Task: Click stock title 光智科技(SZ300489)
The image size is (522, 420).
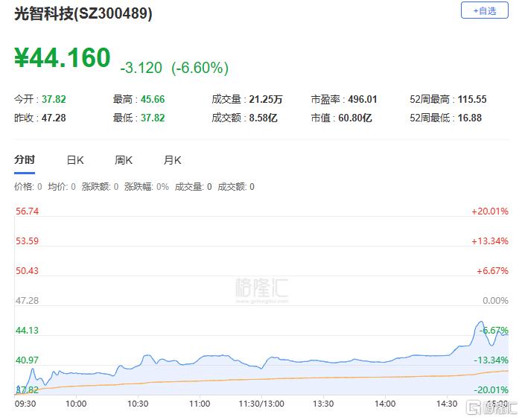Action: coord(83,13)
